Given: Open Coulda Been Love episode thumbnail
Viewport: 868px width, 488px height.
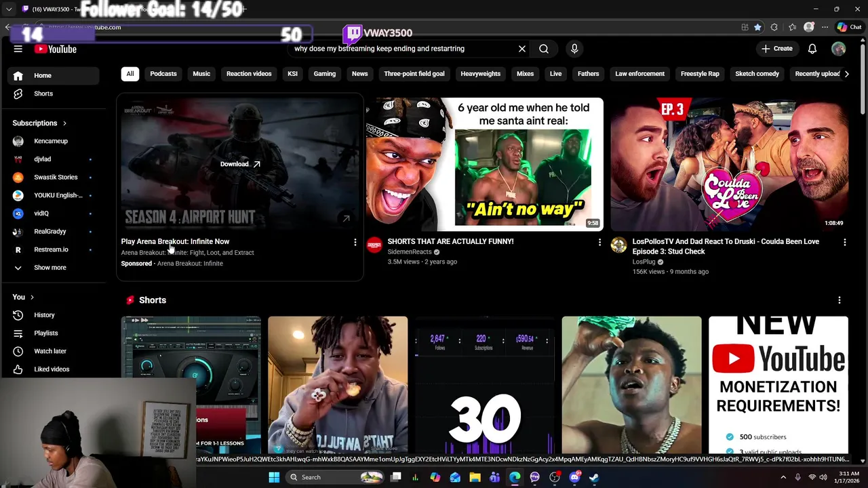Looking at the screenshot, I should [729, 164].
